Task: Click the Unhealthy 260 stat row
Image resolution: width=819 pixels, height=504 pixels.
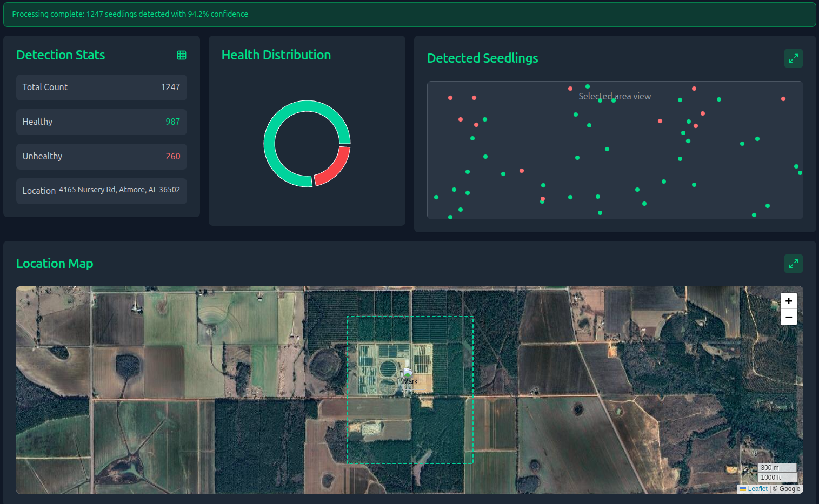Action: point(101,157)
